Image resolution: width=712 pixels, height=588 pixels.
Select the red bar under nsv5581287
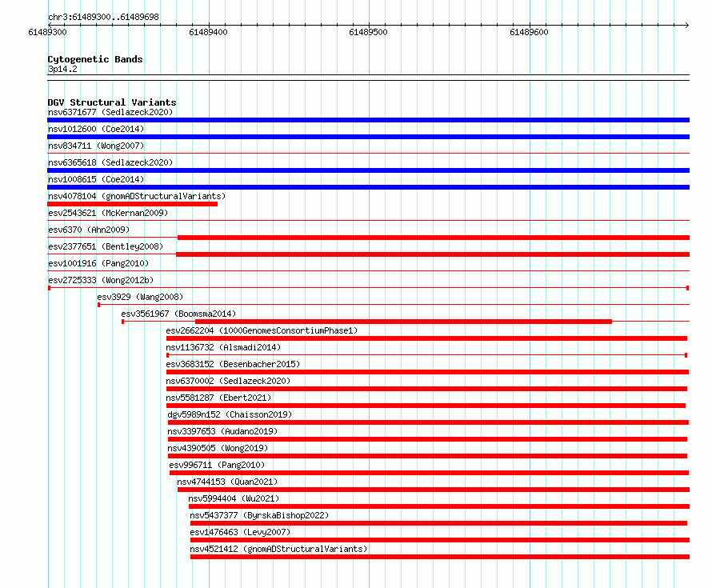coord(426,406)
